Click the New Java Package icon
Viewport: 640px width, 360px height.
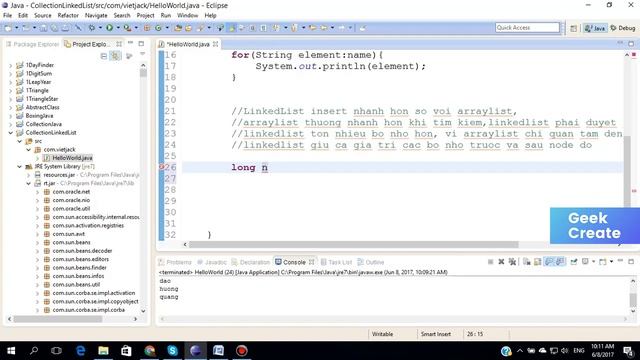(147, 28)
